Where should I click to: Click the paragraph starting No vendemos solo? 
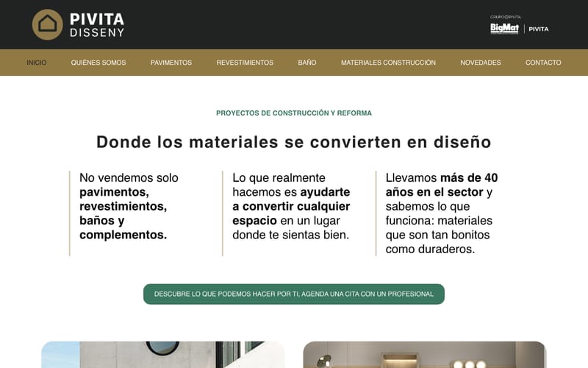pyautogui.click(x=129, y=206)
